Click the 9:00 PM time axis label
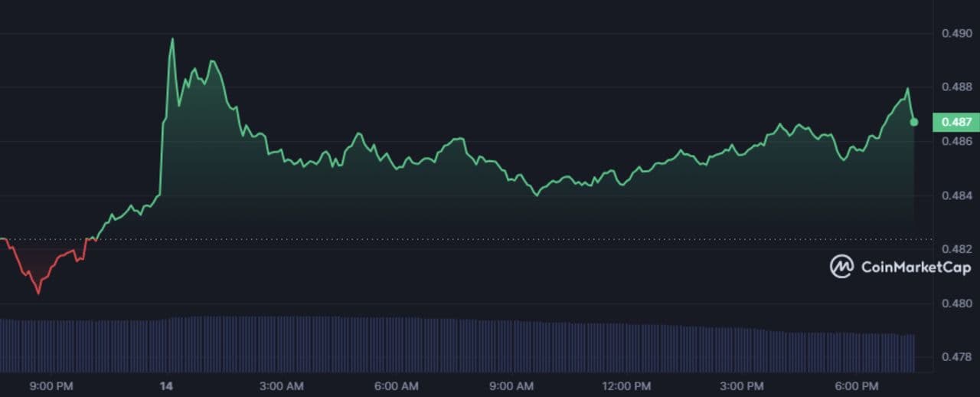Screen dimensions: 980x397 51,386
